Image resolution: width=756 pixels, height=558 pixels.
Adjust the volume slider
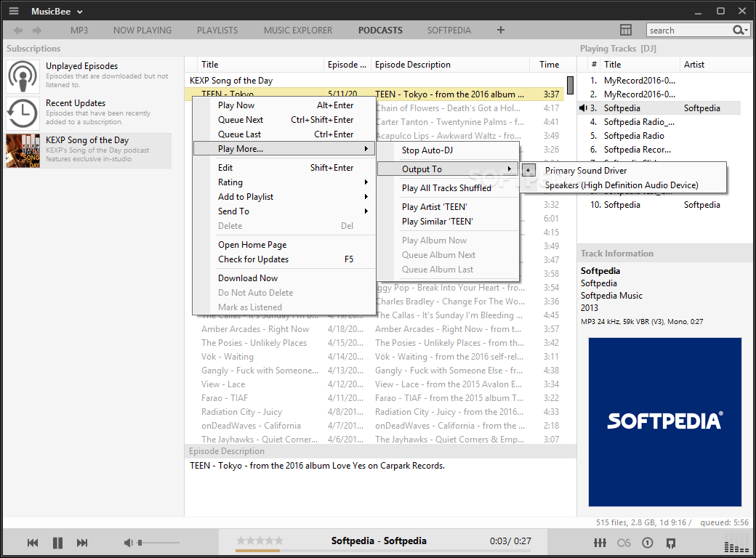(x=159, y=543)
